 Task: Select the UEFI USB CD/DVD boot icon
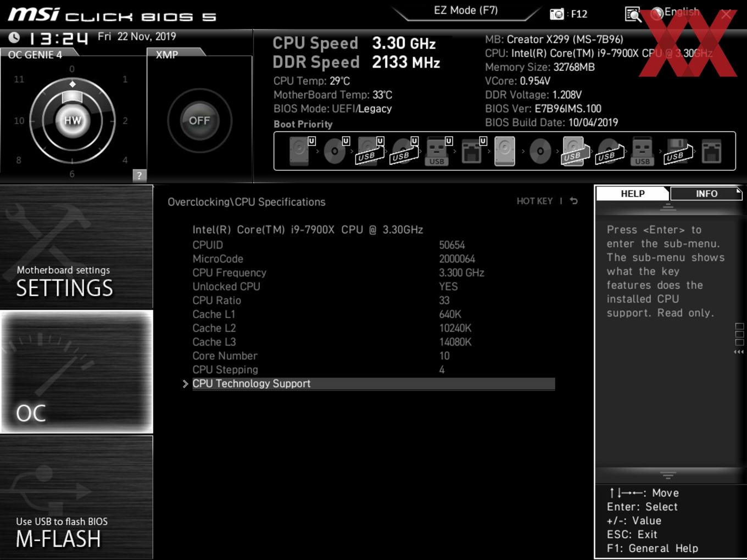click(404, 151)
